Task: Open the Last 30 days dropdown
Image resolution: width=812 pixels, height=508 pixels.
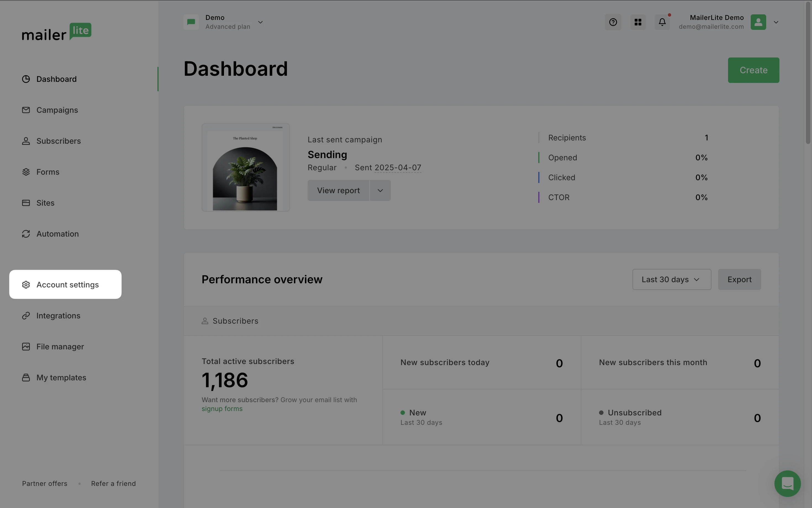Action: [671, 279]
